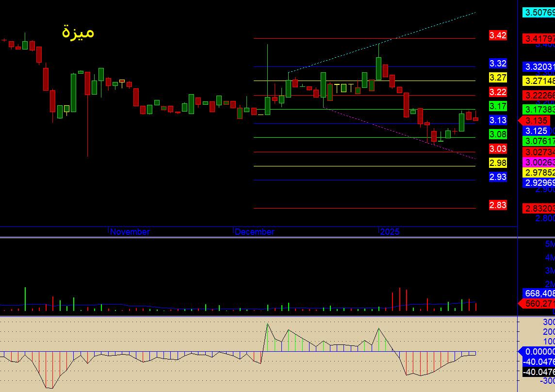Click the November label on time axis
The width and height of the screenshot is (555, 392).
coord(130,231)
